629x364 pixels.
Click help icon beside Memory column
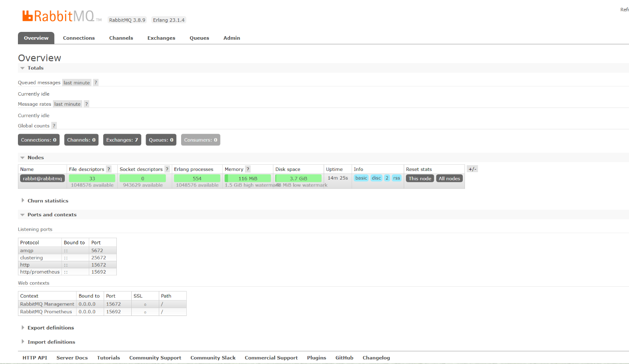point(248,169)
